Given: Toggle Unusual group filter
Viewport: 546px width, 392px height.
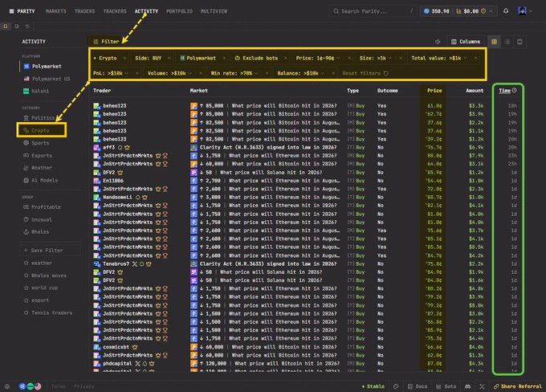Looking at the screenshot, I should (x=38, y=219).
